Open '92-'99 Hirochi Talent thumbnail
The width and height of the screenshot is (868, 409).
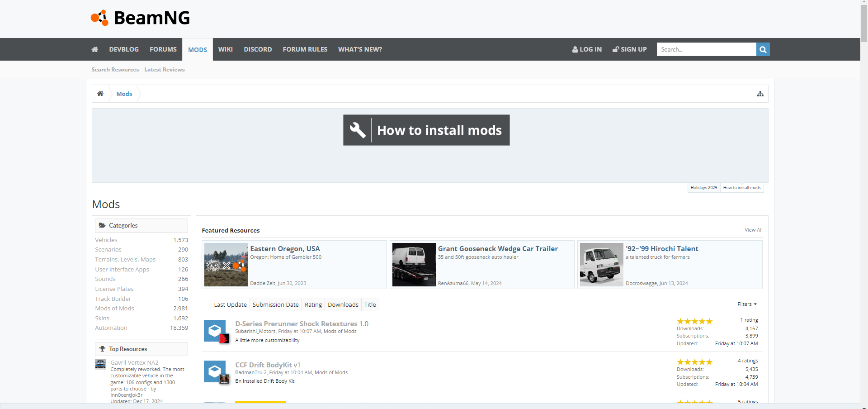[601, 265]
